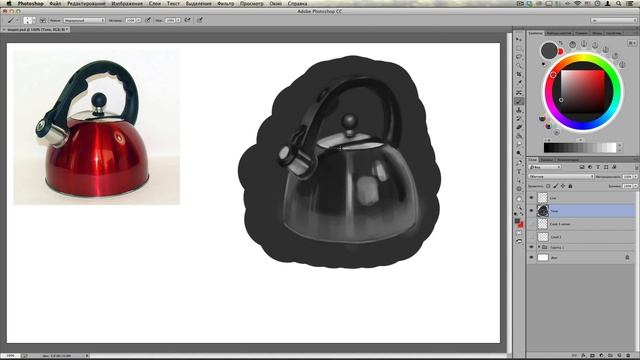Viewport: 640px width, 360px height.
Task: Switch to the Контуры tab
Action: (x=568, y=160)
